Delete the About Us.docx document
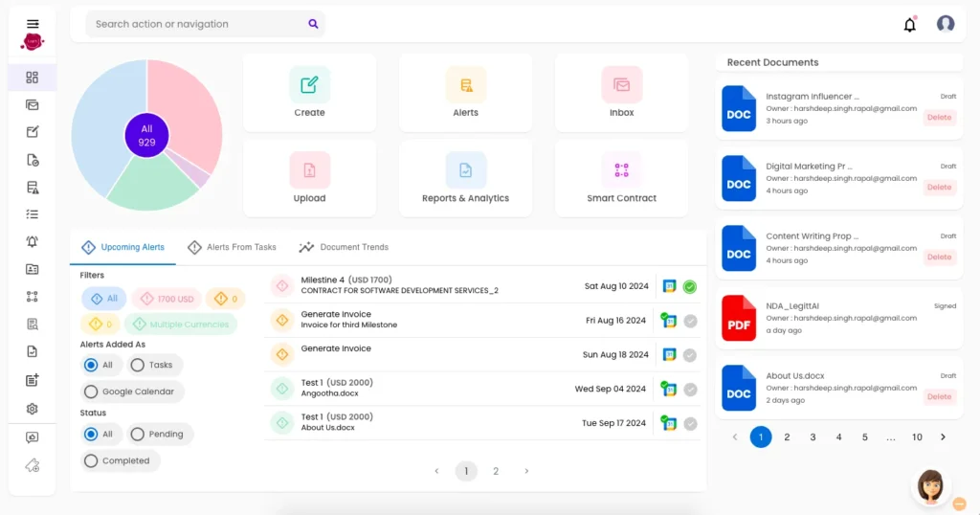Screen dimensions: 980x515 tap(940, 397)
